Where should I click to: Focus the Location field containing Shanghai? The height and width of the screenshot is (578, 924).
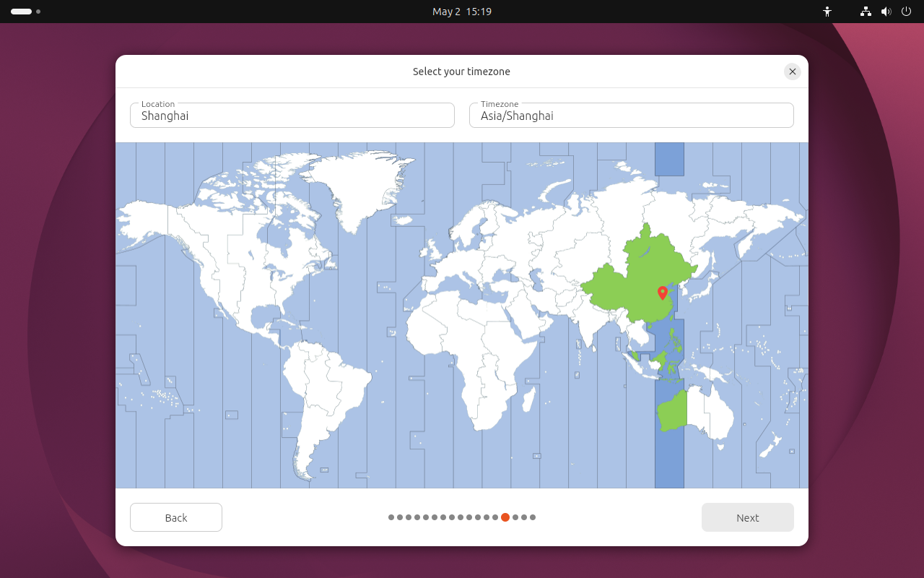(292, 115)
